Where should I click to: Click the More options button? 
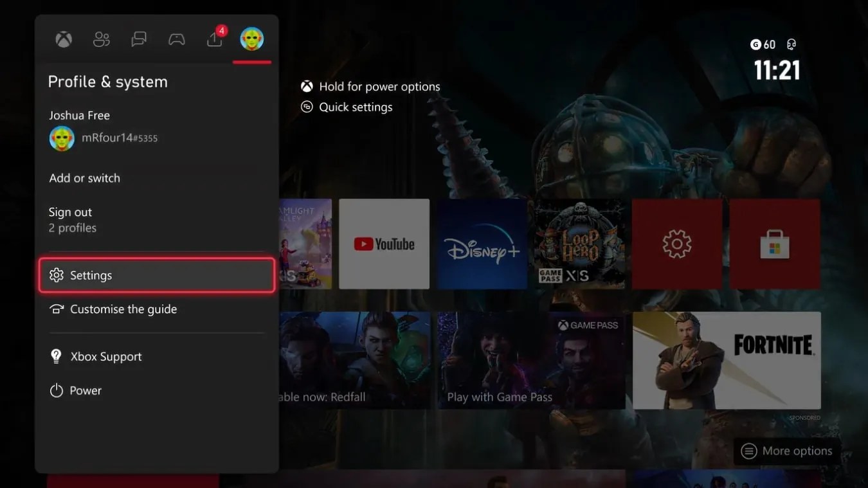point(785,451)
